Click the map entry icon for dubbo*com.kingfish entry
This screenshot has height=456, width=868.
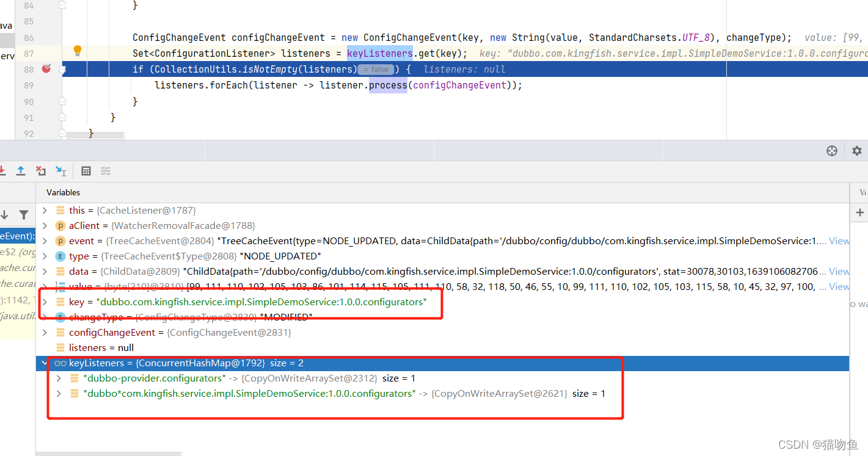(74, 394)
